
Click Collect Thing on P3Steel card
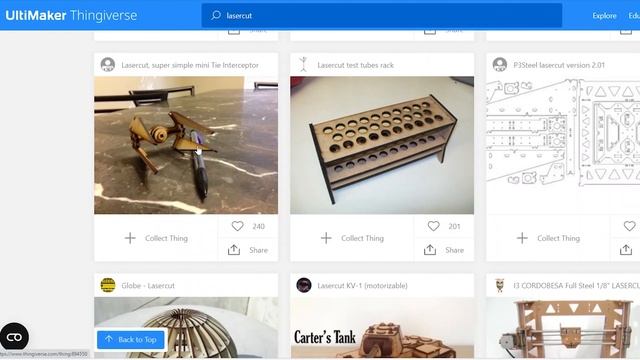click(558, 238)
